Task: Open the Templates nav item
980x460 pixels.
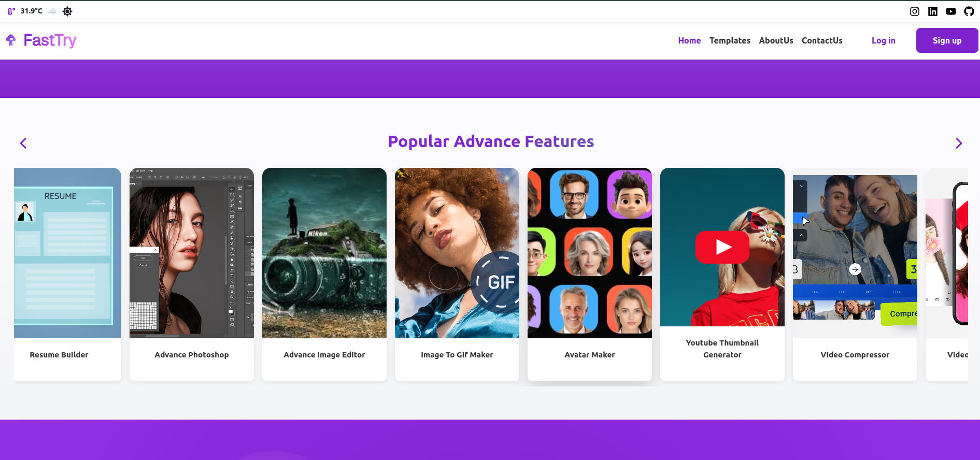Action: click(x=730, y=40)
